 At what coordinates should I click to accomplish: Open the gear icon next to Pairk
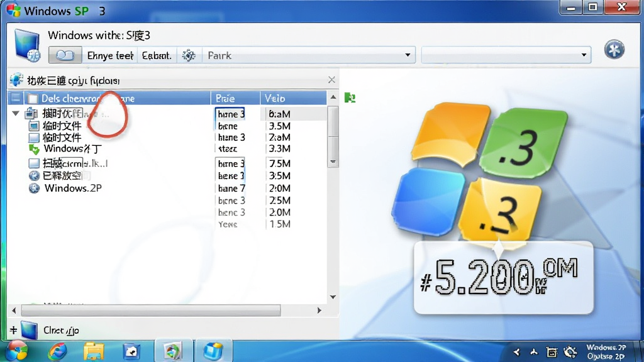point(189,55)
